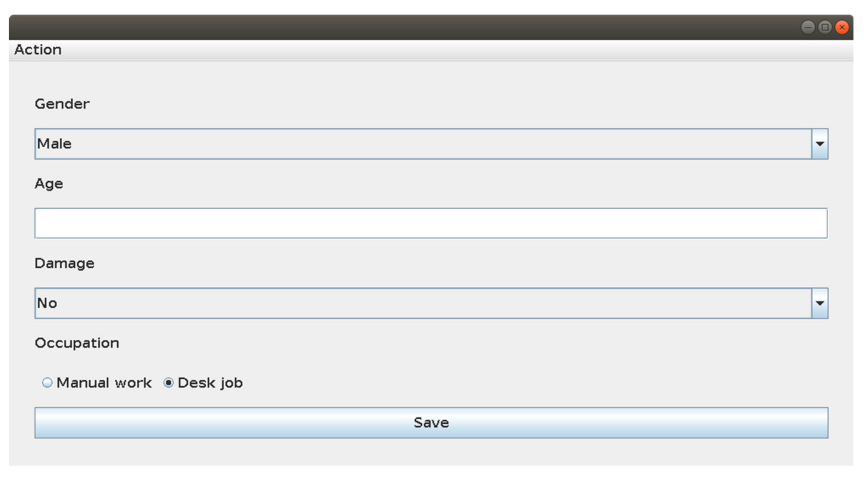The image size is (868, 477).
Task: Click the Gender label
Action: point(62,104)
